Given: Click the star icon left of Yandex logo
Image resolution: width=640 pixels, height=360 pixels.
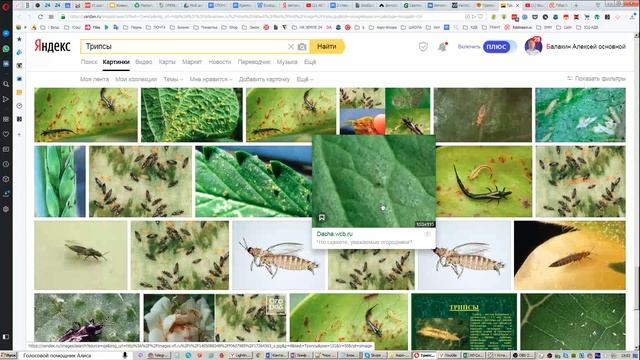Looking at the screenshot, I should pos(19,39).
